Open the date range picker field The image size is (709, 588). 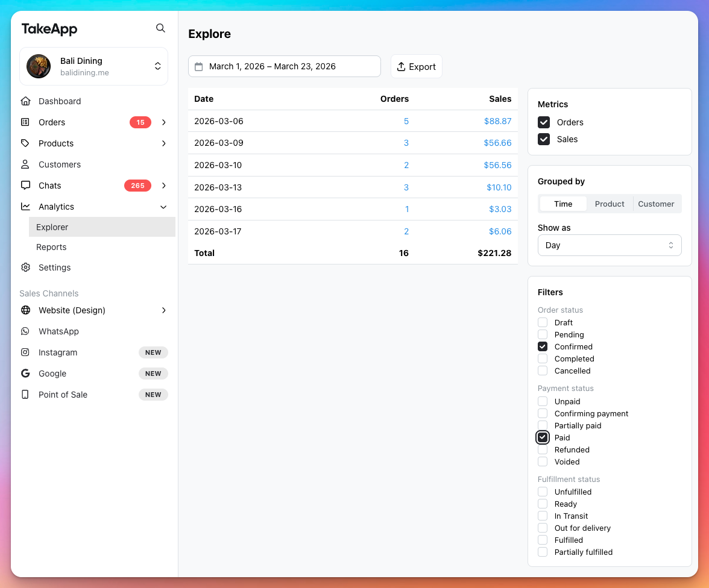(x=284, y=66)
